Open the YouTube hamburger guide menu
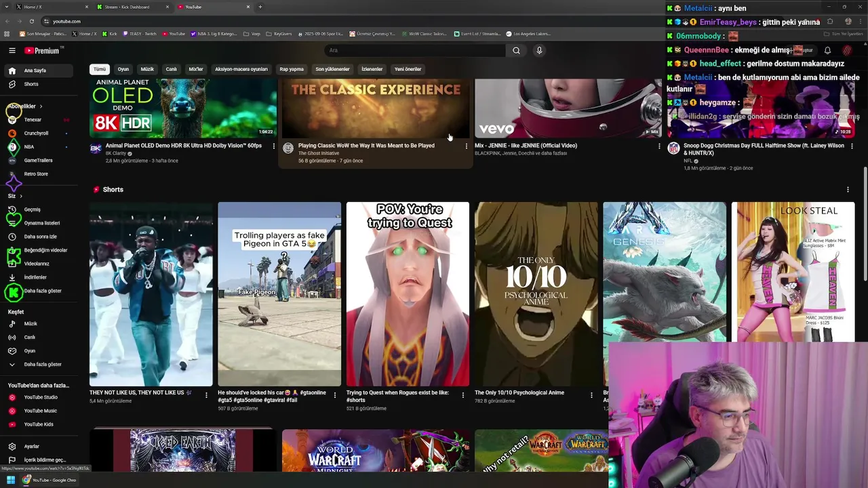 pyautogui.click(x=12, y=50)
